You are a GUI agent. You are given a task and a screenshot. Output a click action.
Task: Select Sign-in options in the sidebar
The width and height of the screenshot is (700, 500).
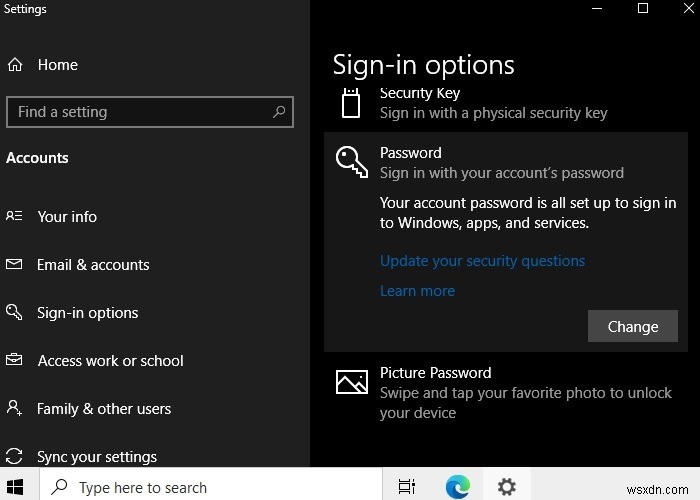click(x=88, y=313)
